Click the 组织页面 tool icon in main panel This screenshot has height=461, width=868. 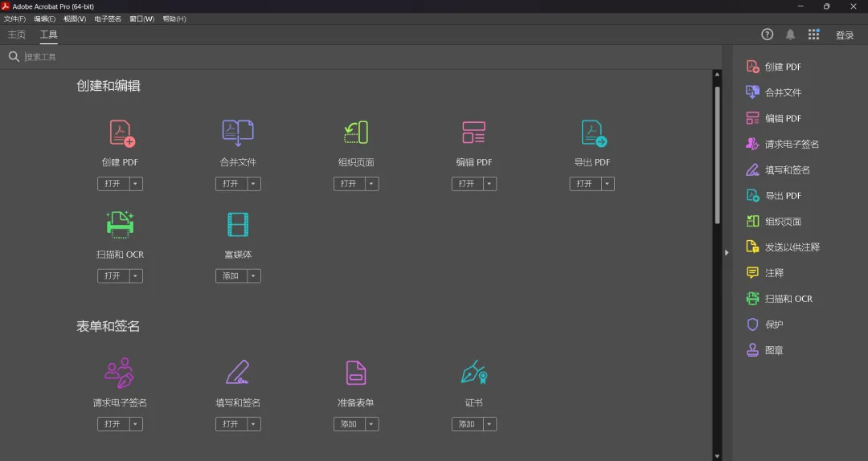(356, 133)
